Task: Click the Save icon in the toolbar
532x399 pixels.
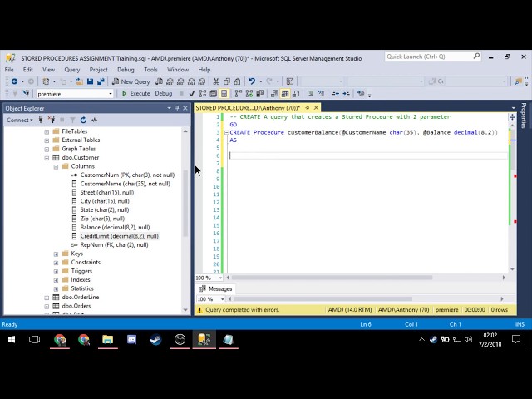Action: pyautogui.click(x=90, y=81)
